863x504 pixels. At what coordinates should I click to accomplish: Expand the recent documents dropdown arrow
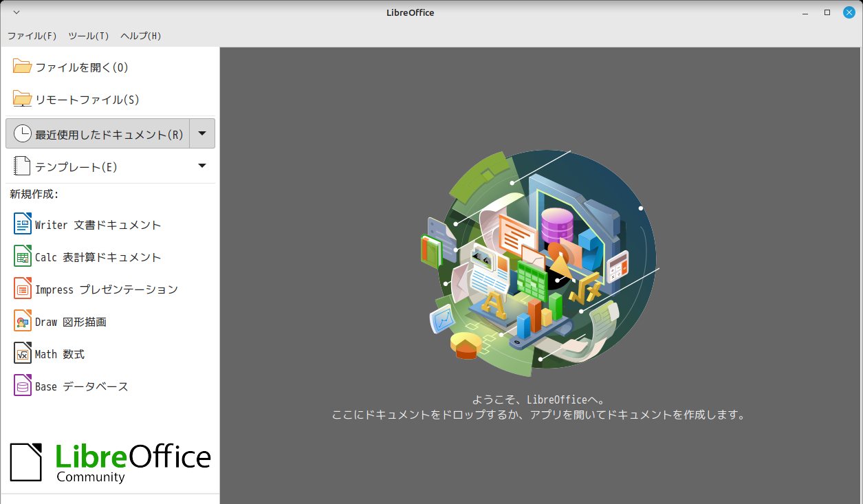(202, 133)
